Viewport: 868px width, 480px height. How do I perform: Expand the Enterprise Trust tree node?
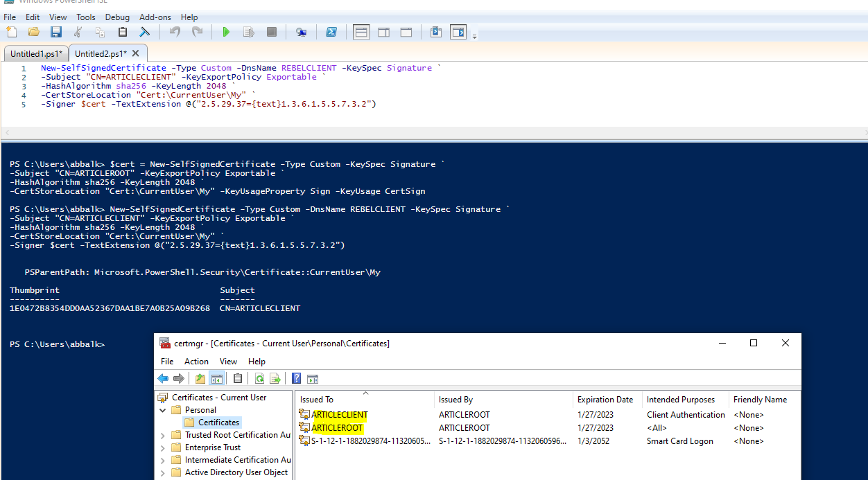(x=163, y=447)
